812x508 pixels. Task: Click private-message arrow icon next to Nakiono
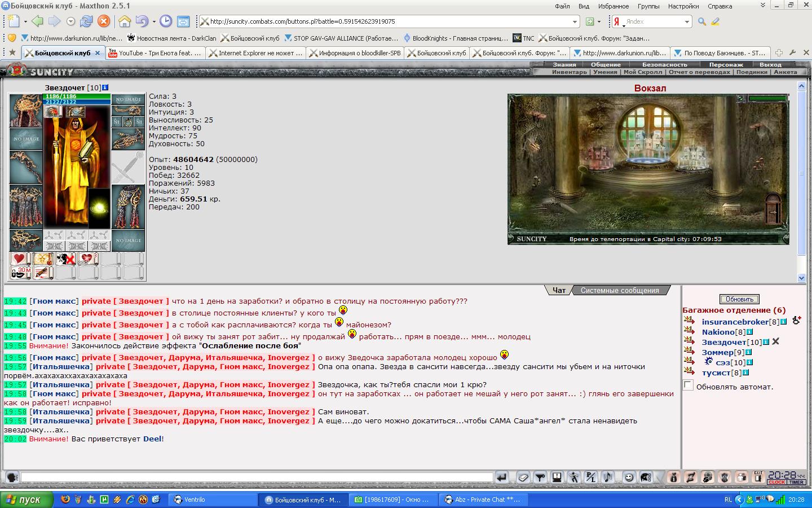point(689,332)
